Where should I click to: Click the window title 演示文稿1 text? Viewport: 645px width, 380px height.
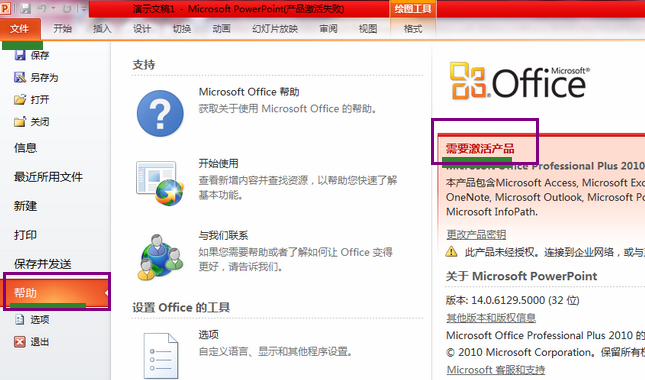pyautogui.click(x=154, y=9)
